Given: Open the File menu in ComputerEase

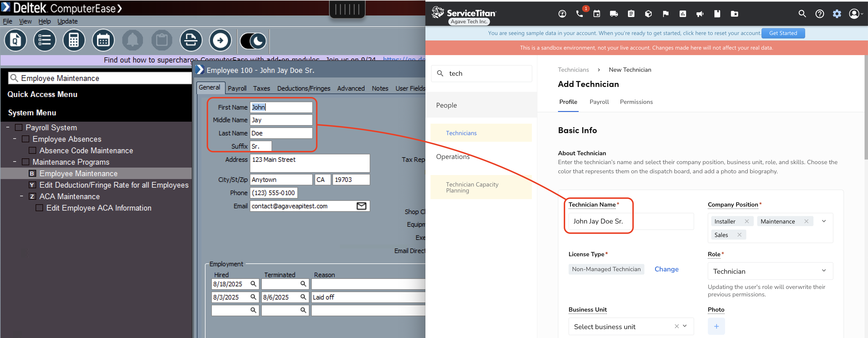Looking at the screenshot, I should point(7,21).
